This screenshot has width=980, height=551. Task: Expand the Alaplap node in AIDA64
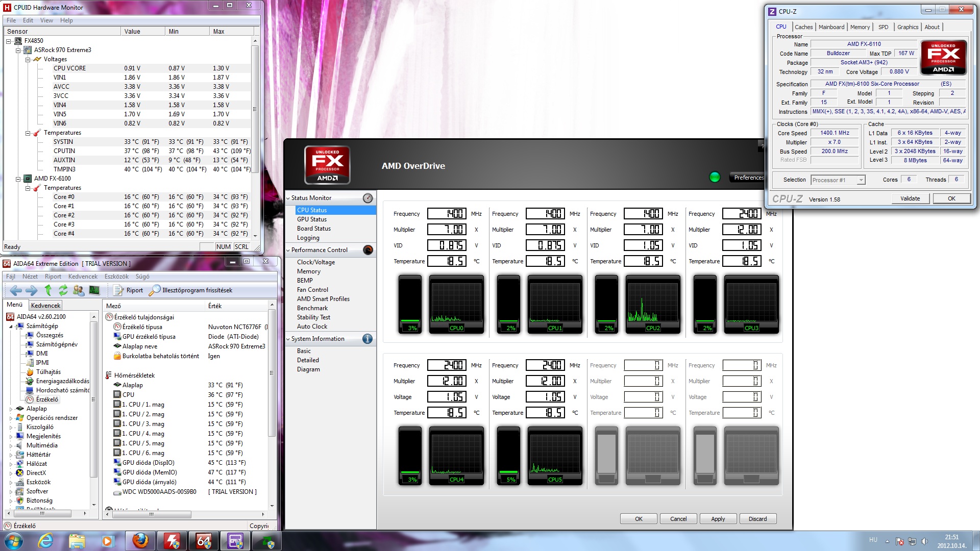point(11,409)
